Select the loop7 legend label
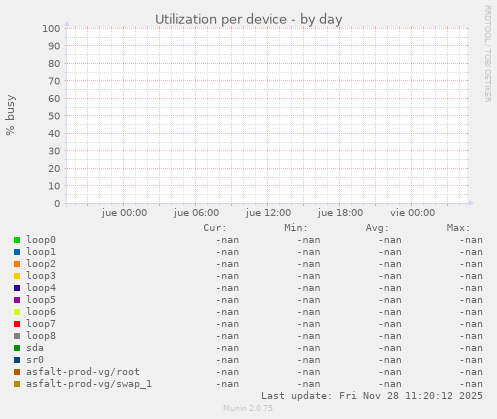This screenshot has width=497, height=419. [41, 324]
